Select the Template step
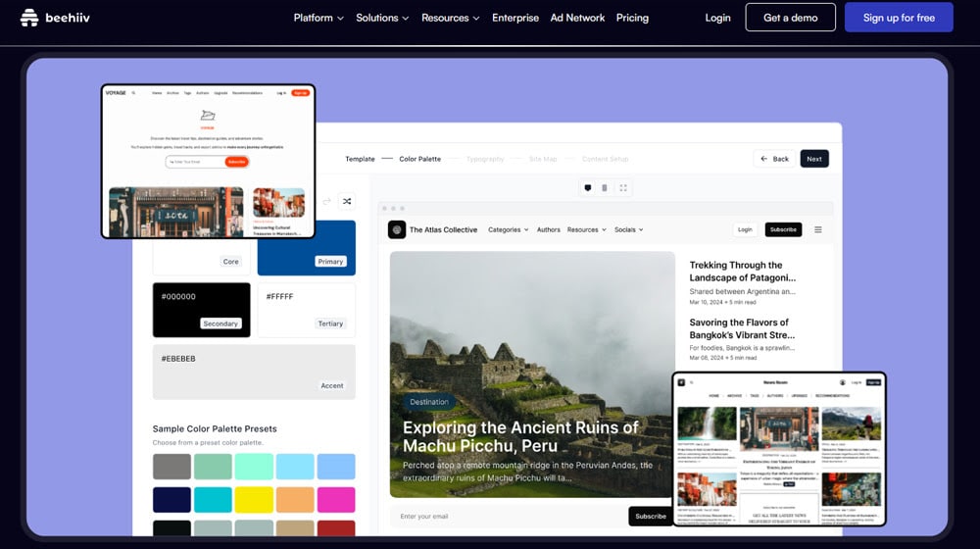980x549 pixels. tap(360, 159)
